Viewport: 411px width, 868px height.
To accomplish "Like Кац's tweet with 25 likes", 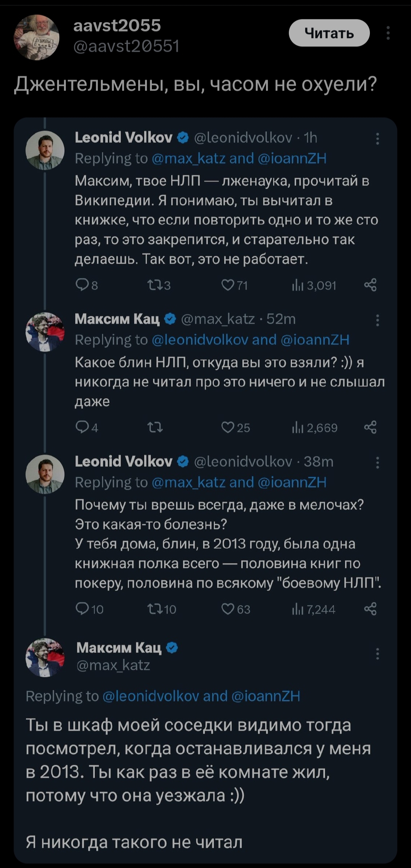I will click(x=228, y=427).
